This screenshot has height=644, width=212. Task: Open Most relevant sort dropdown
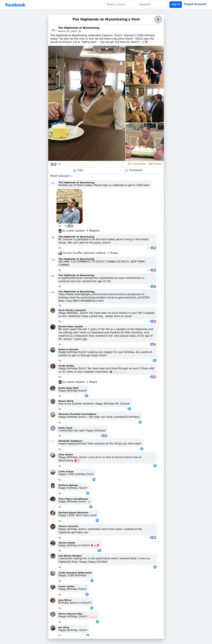coord(61,176)
